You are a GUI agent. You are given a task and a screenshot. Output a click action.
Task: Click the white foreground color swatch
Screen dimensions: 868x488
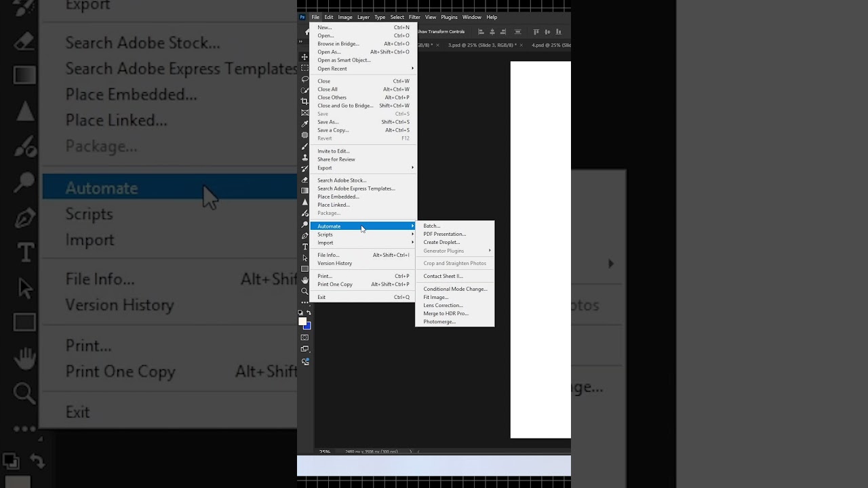(x=302, y=321)
